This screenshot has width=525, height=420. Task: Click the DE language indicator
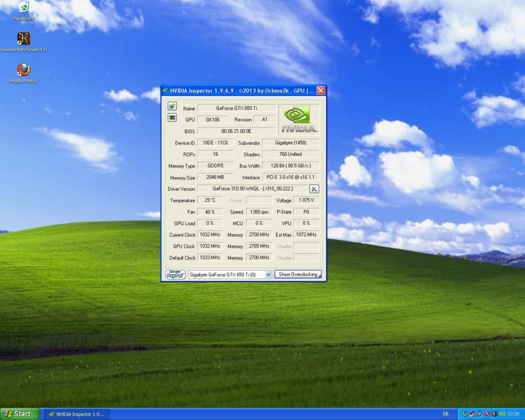(x=445, y=414)
